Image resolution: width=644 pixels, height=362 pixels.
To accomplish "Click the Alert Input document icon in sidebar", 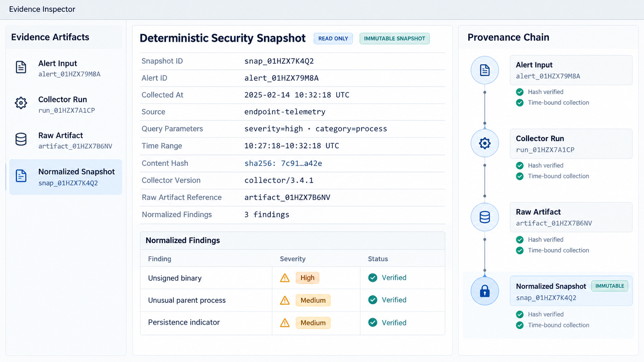I will tap(21, 67).
